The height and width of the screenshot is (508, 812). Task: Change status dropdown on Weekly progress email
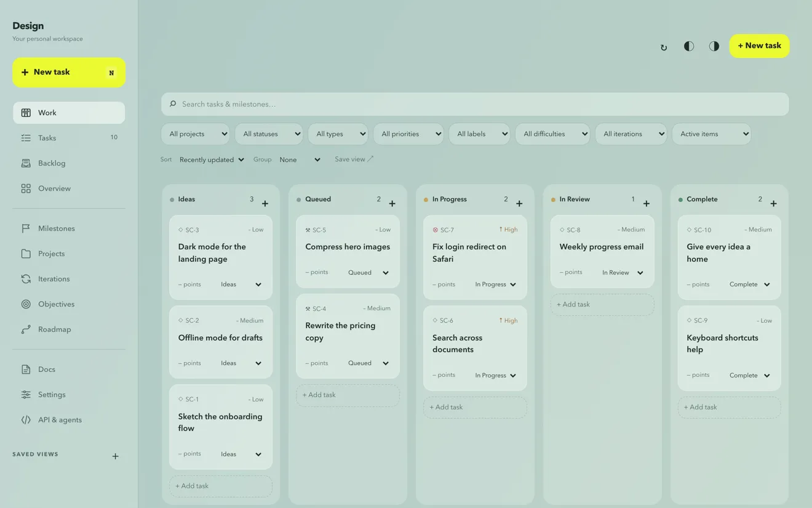coord(623,273)
